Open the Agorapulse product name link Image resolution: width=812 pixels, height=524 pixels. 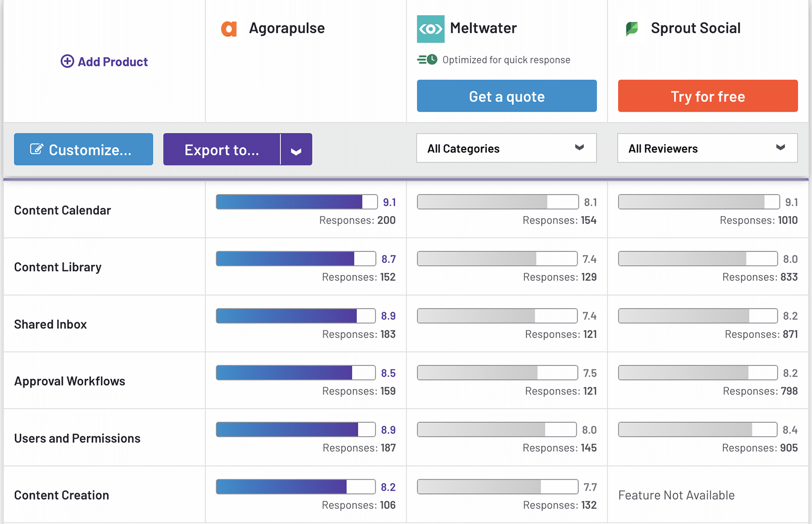click(x=287, y=28)
